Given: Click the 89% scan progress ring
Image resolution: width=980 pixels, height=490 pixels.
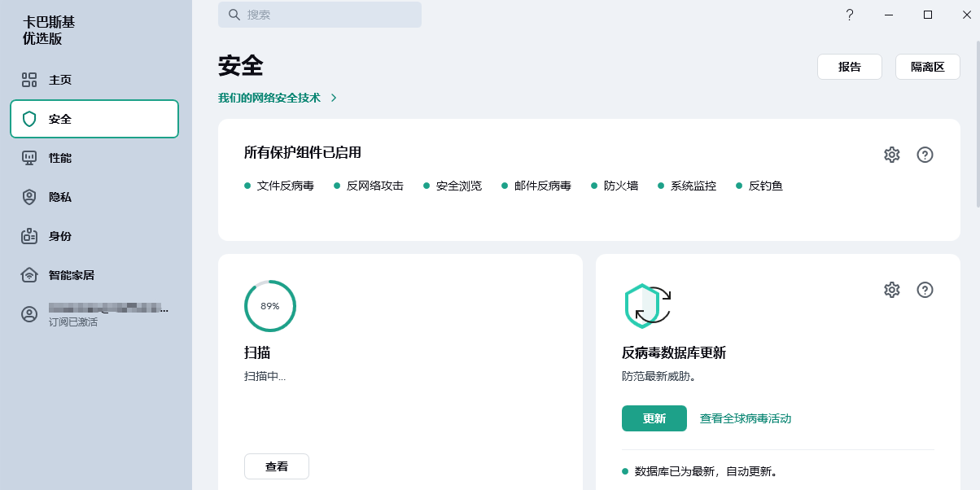Looking at the screenshot, I should click(x=270, y=306).
